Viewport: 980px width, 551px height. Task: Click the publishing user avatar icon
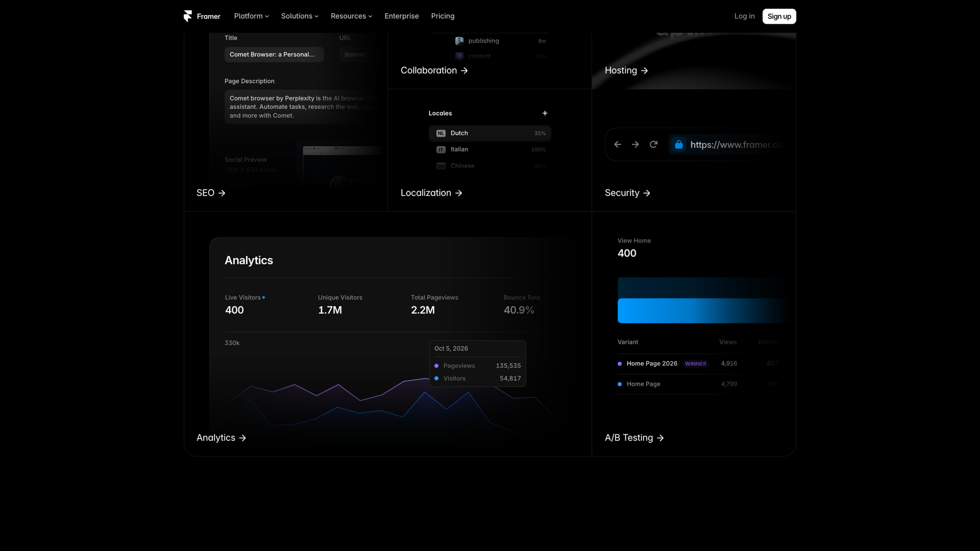click(459, 41)
